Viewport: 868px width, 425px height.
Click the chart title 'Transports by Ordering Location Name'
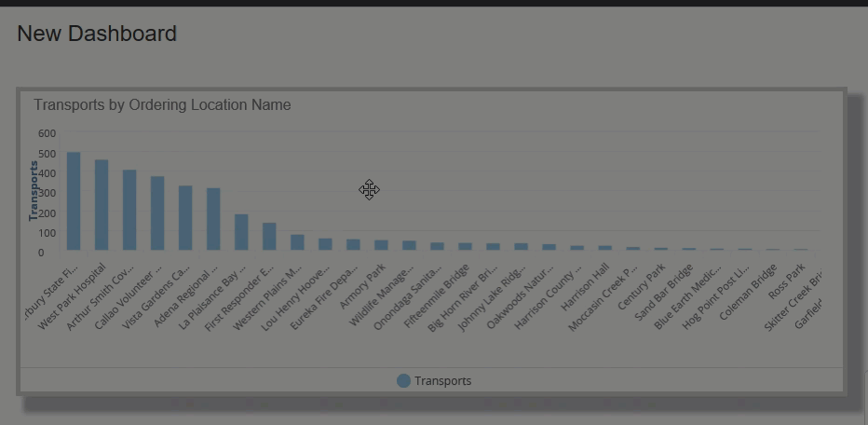(x=162, y=105)
